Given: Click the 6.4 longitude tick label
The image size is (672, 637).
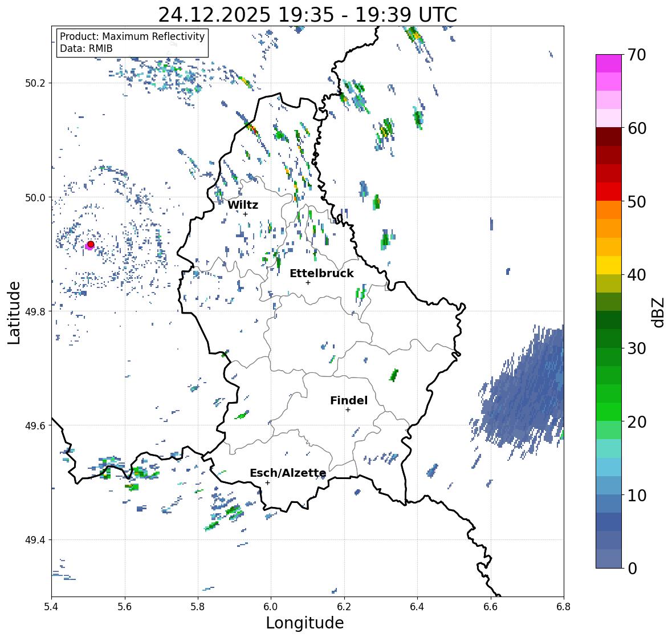Looking at the screenshot, I should pyautogui.click(x=417, y=607).
